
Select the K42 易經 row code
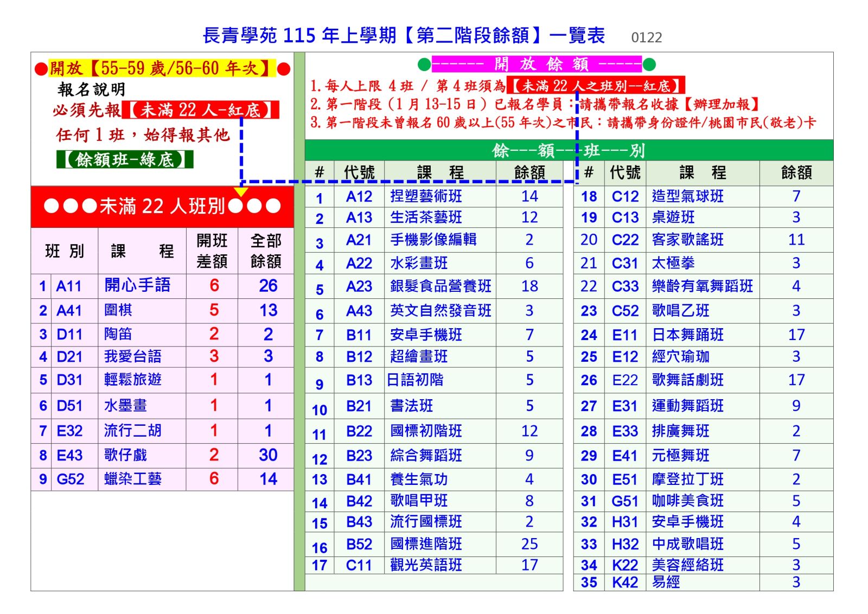tap(625, 582)
